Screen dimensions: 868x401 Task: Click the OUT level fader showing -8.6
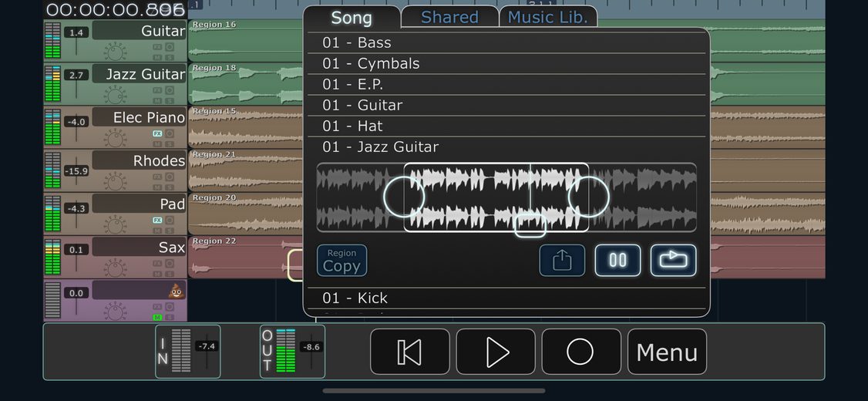(311, 347)
